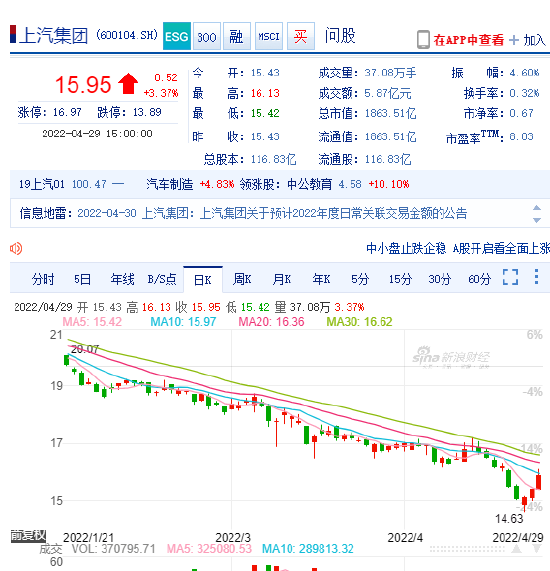Click the phone icon for APP viewing

click(x=423, y=39)
